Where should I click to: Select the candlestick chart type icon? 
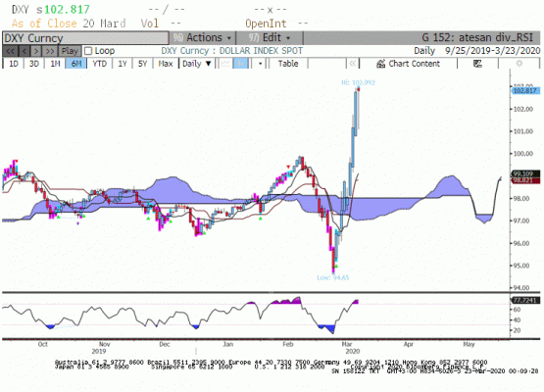coord(240,64)
